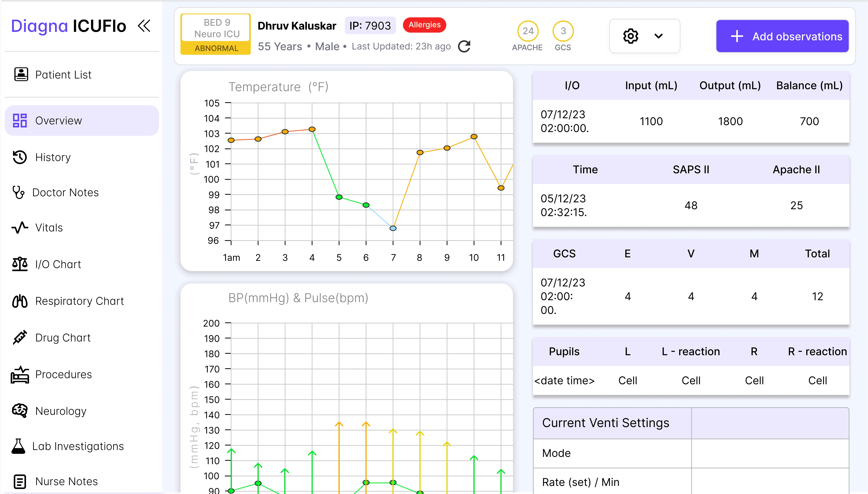Screen dimensions: 868x494
Task: Open I/O Chart page
Action: click(x=82, y=264)
